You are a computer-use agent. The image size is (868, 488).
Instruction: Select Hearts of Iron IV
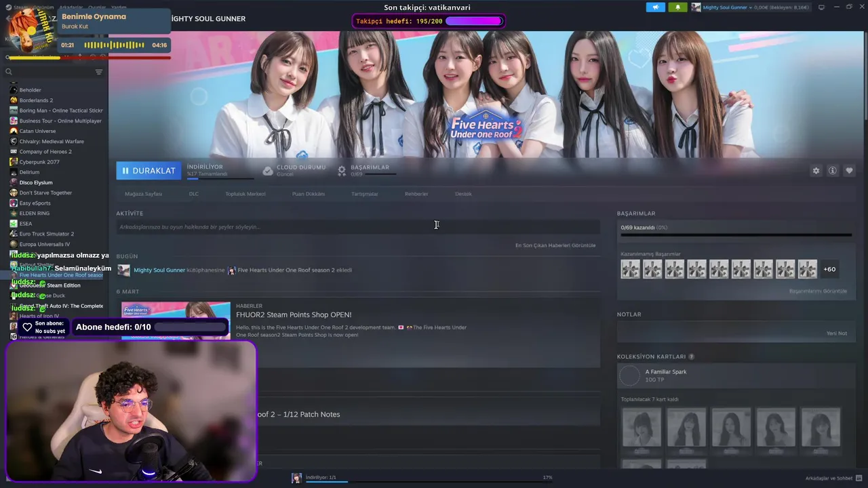click(39, 316)
